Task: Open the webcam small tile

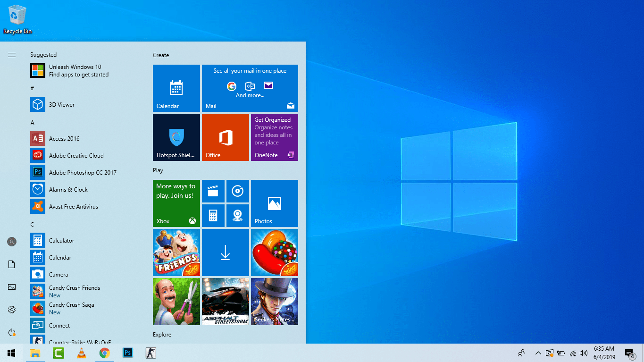Action: pyautogui.click(x=238, y=216)
